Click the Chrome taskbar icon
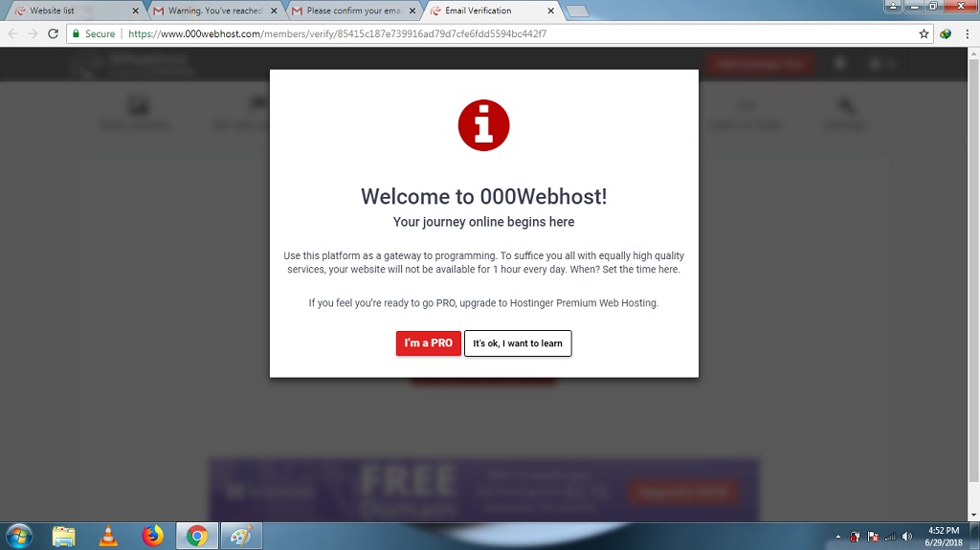 coord(197,537)
